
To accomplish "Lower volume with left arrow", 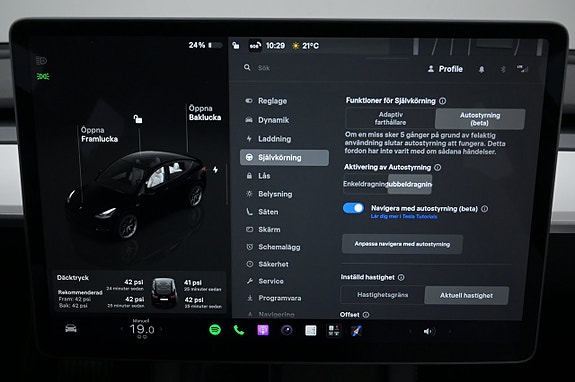I will (x=410, y=331).
